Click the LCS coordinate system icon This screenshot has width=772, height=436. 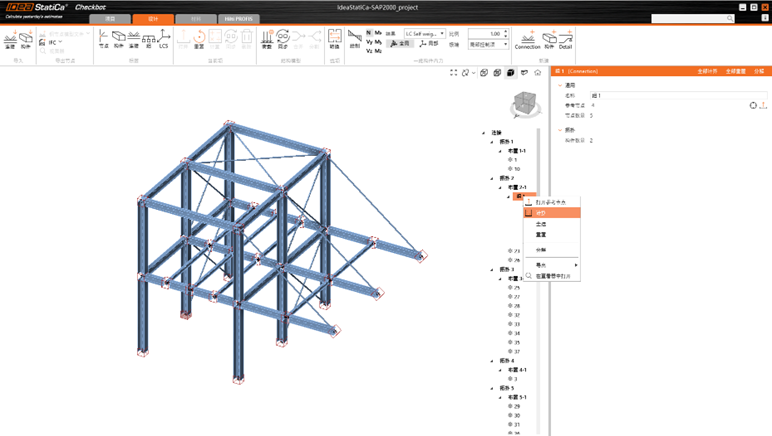point(164,38)
